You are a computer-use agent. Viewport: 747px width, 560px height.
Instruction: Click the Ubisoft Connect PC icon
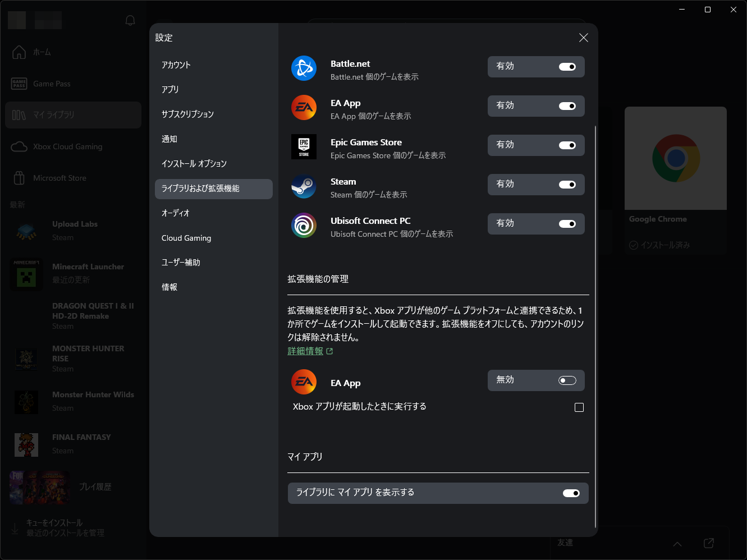pyautogui.click(x=304, y=225)
